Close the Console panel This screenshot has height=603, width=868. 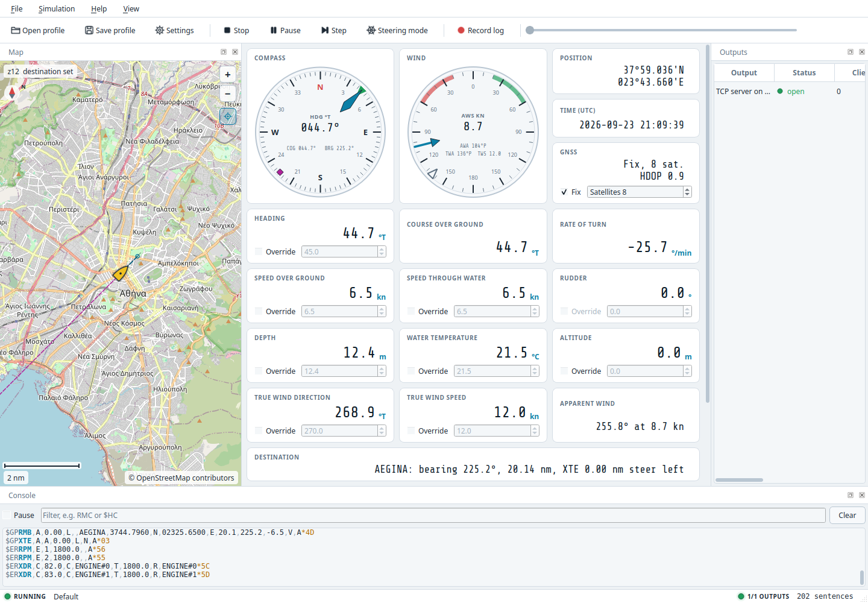862,495
